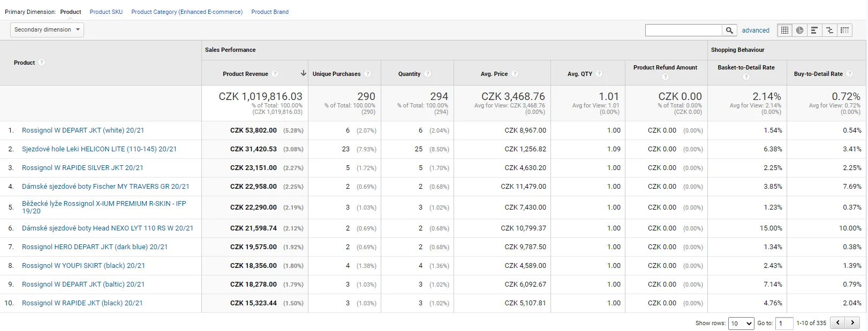The width and height of the screenshot is (868, 331).
Task: Choose the performance bar view icon
Action: click(814, 30)
